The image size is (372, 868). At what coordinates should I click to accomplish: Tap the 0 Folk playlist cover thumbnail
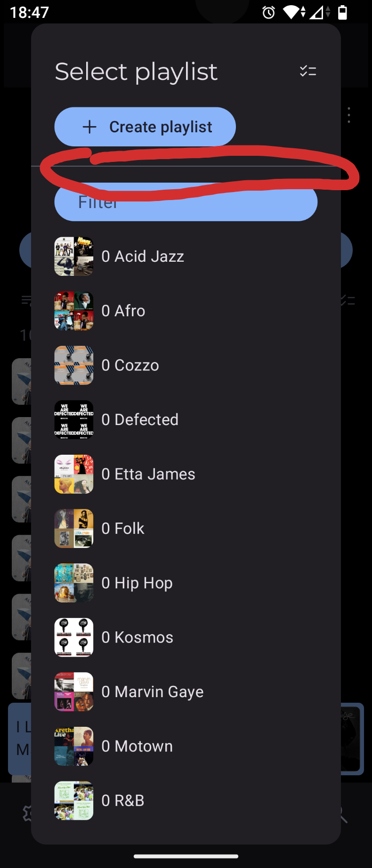tap(74, 529)
